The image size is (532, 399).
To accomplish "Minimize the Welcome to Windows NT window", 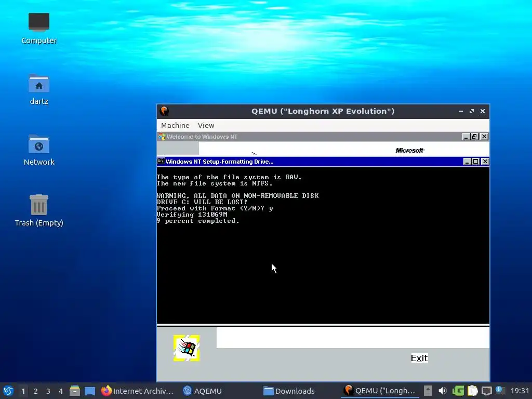I will click(466, 137).
